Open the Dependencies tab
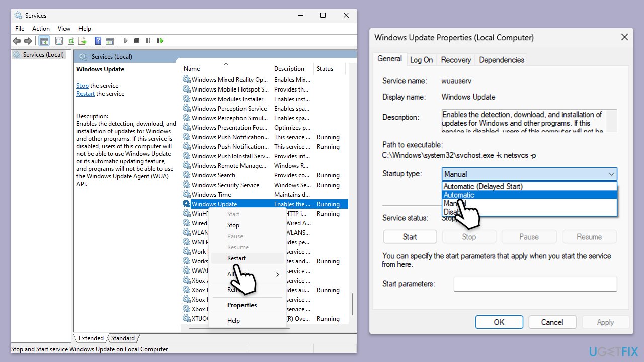This screenshot has width=644, height=362. click(x=502, y=60)
